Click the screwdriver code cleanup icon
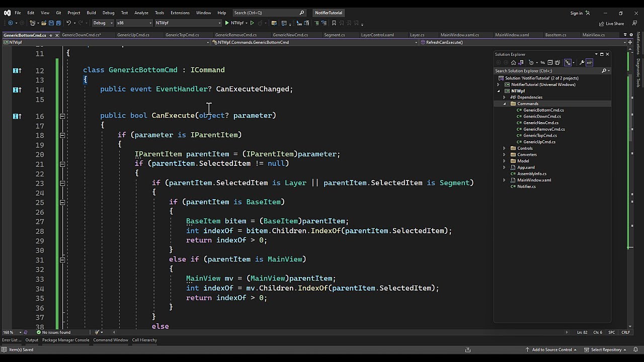The image size is (644, 362). pos(98,332)
